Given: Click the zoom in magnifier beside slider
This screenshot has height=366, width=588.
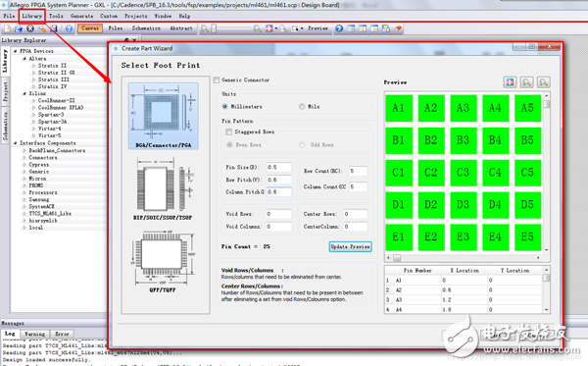Looking at the screenshot, I should coord(257,28).
